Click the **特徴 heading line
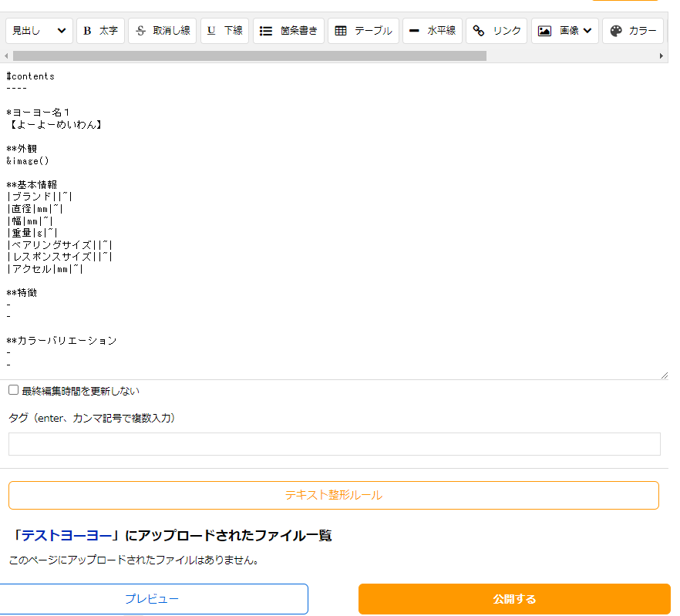Image resolution: width=680 pixels, height=616 pixels. tap(22, 293)
